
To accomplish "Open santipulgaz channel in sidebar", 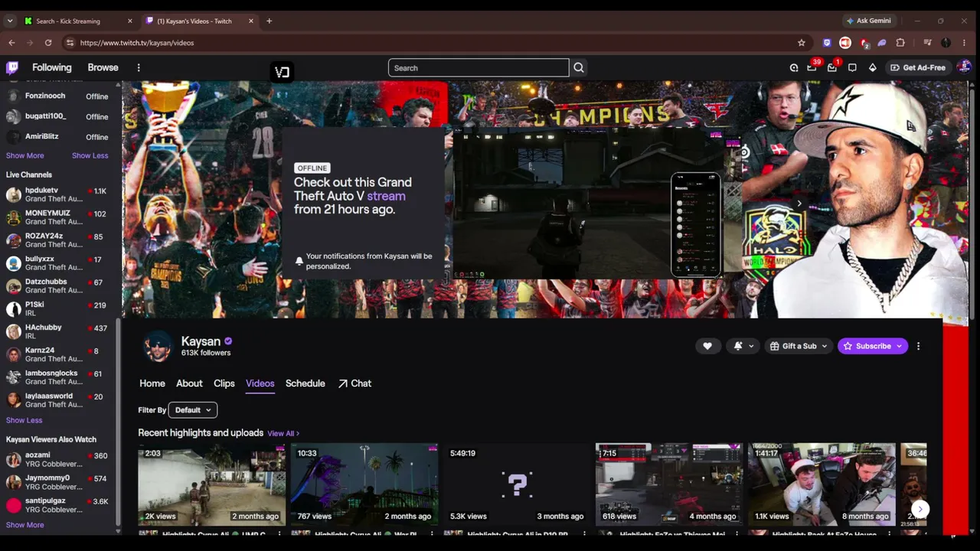I will pyautogui.click(x=57, y=505).
